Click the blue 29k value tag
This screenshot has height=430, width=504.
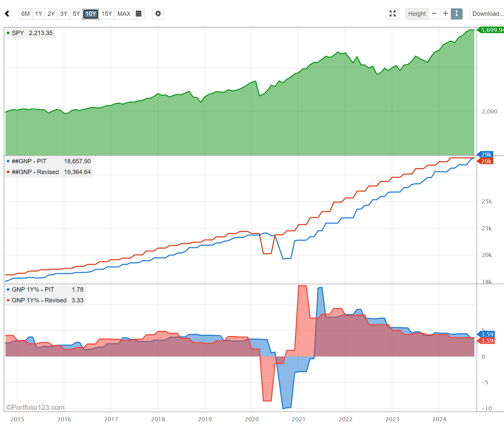(485, 155)
